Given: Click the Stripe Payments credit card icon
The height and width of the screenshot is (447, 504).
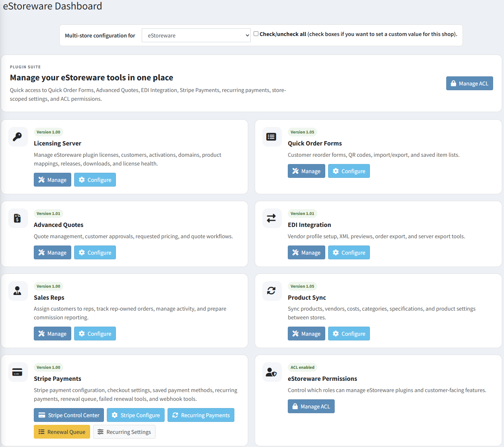Looking at the screenshot, I should coord(17,372).
